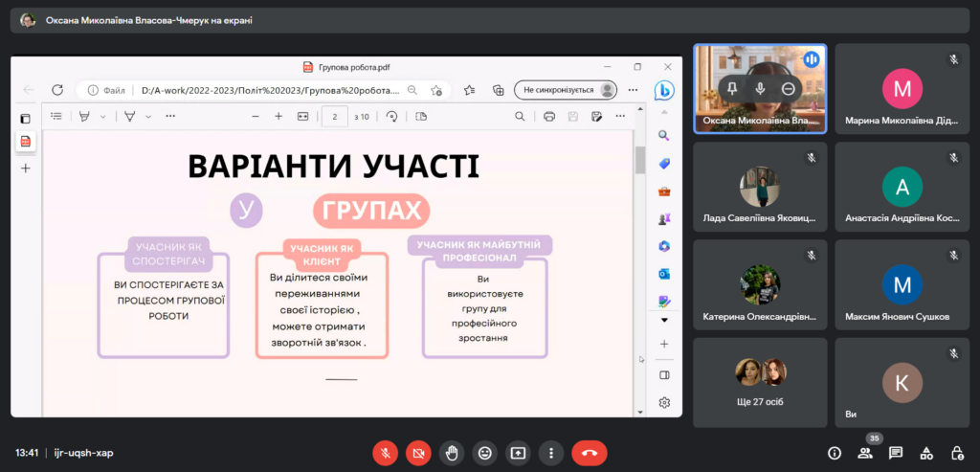Image resolution: width=980 pixels, height=472 pixels.
Task: Open host controls lock icon
Action: point(956,453)
